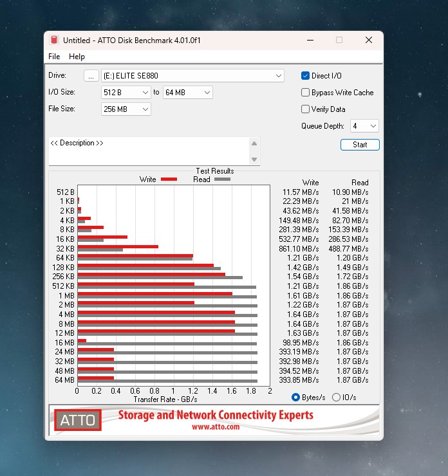This screenshot has height=476, width=448.
Task: Click the description scroll up arrow
Action: tap(254, 143)
